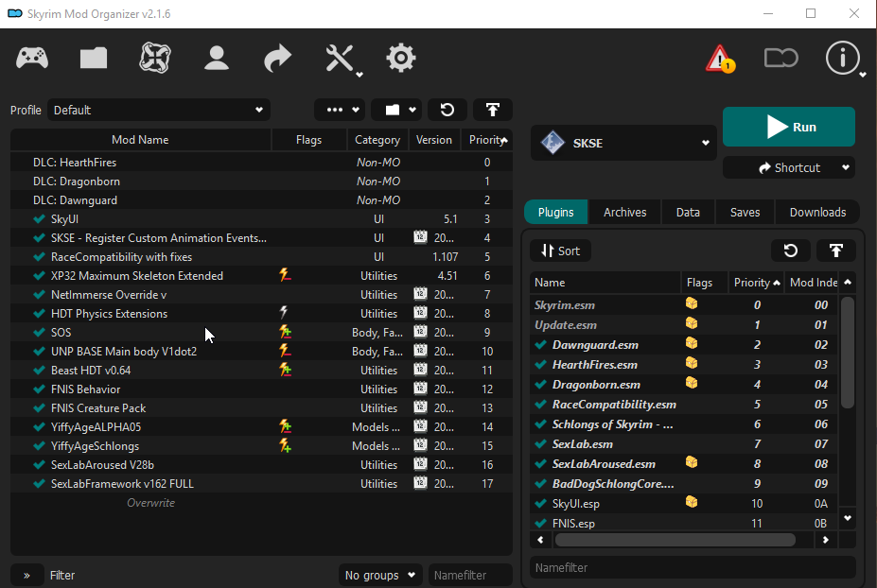Click the SKSE executable logo icon
877x588 pixels.
(x=553, y=143)
